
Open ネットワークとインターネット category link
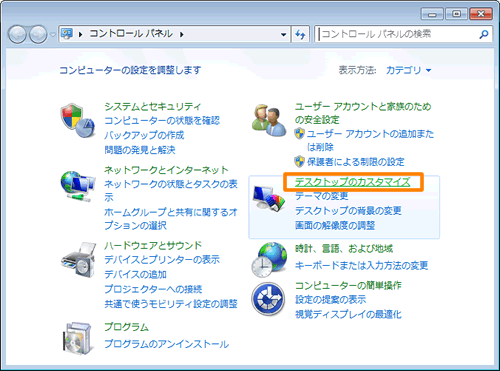coord(166,170)
